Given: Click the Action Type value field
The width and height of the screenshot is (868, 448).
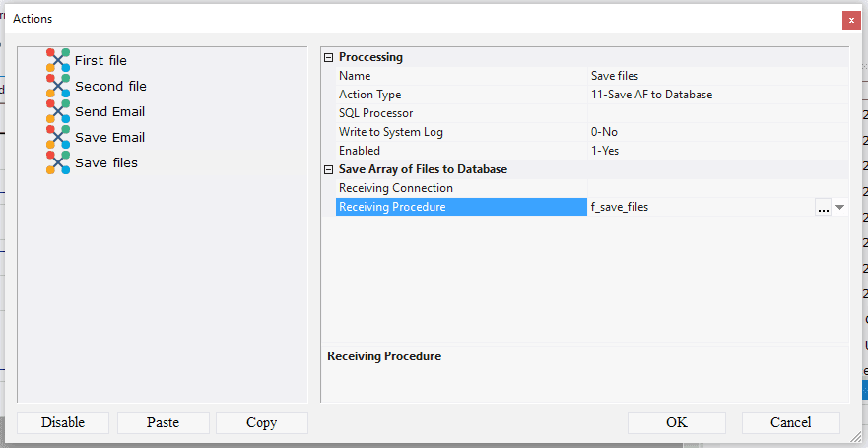Looking at the screenshot, I should click(x=716, y=95).
